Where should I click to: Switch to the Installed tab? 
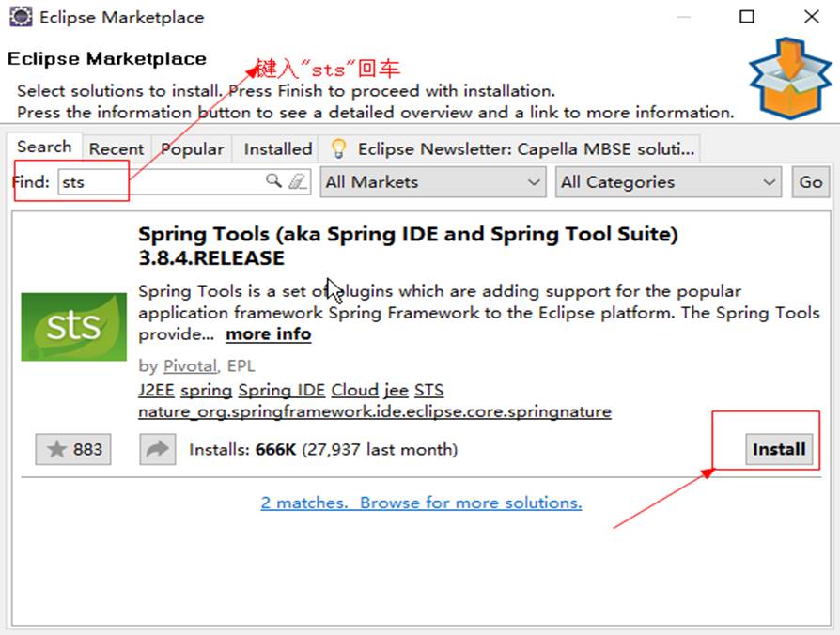coord(278,148)
